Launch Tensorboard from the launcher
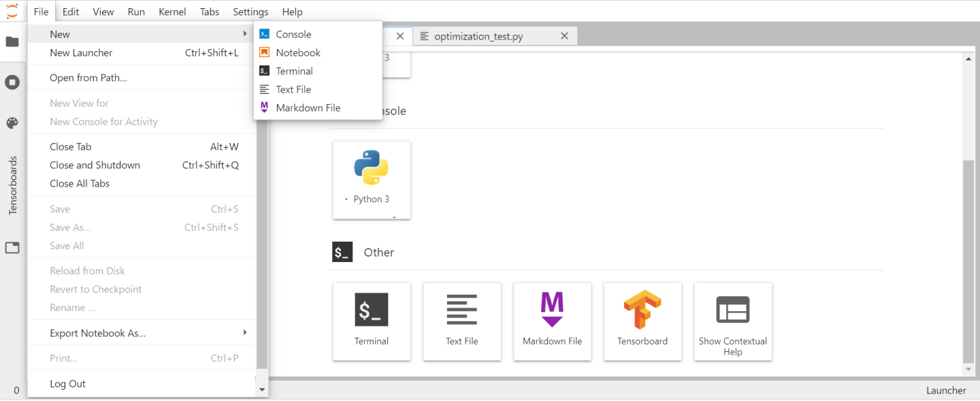Viewport: 980px width, 401px height. click(642, 321)
